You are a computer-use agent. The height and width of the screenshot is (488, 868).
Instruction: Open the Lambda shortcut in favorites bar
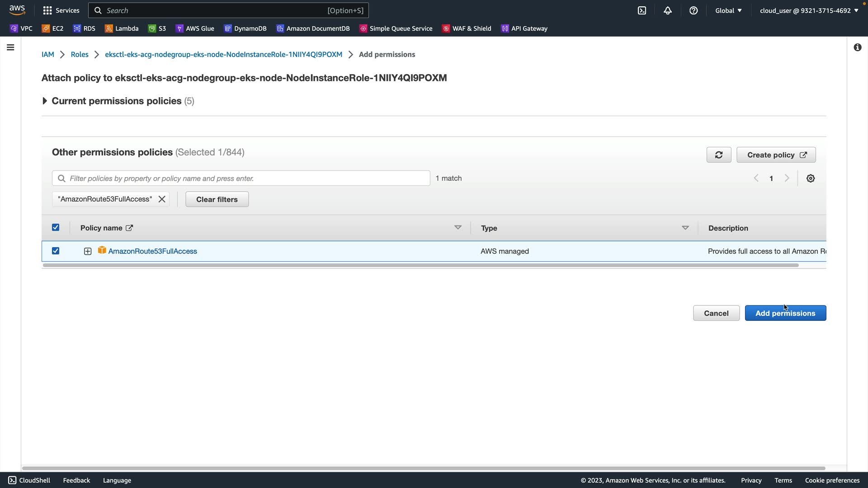pos(122,28)
